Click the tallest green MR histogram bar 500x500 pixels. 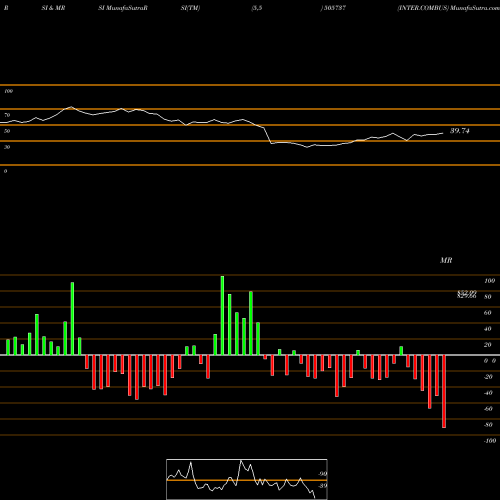tap(222, 315)
